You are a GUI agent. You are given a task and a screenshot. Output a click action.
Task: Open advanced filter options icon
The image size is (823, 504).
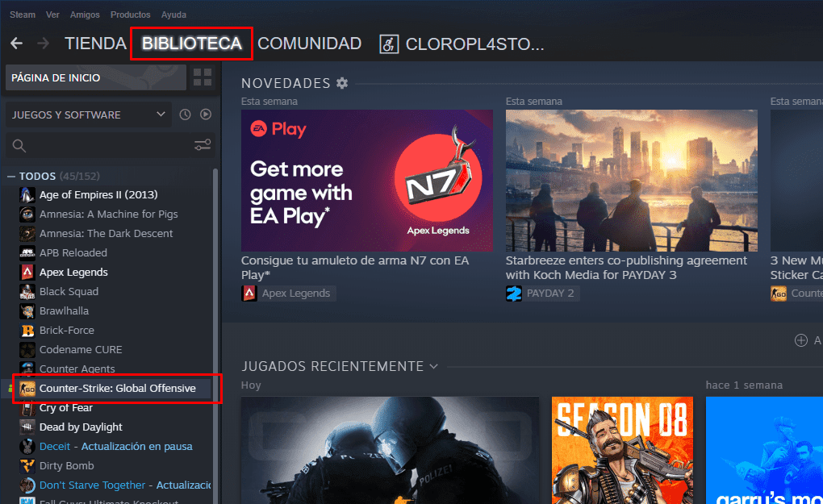point(202,145)
